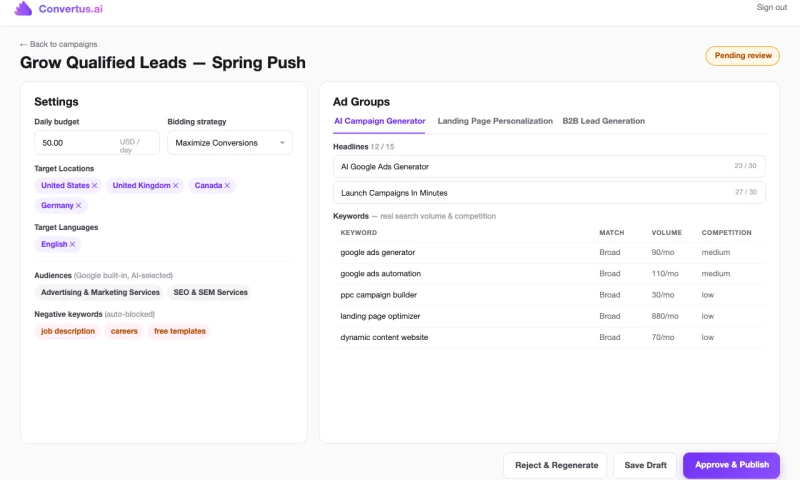Viewport: 800px width, 480px height.
Task: Sign out of the account
Action: point(771,8)
